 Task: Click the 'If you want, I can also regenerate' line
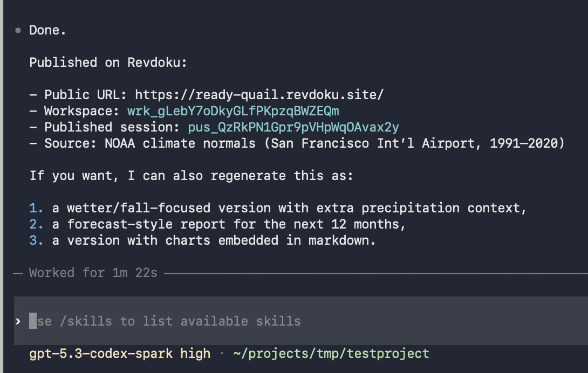coord(192,176)
